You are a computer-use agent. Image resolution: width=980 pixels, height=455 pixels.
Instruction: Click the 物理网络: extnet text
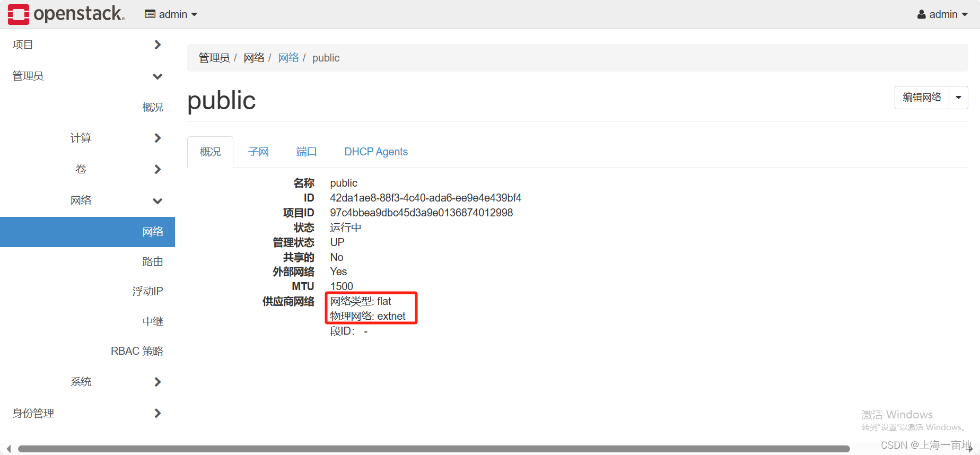point(367,316)
